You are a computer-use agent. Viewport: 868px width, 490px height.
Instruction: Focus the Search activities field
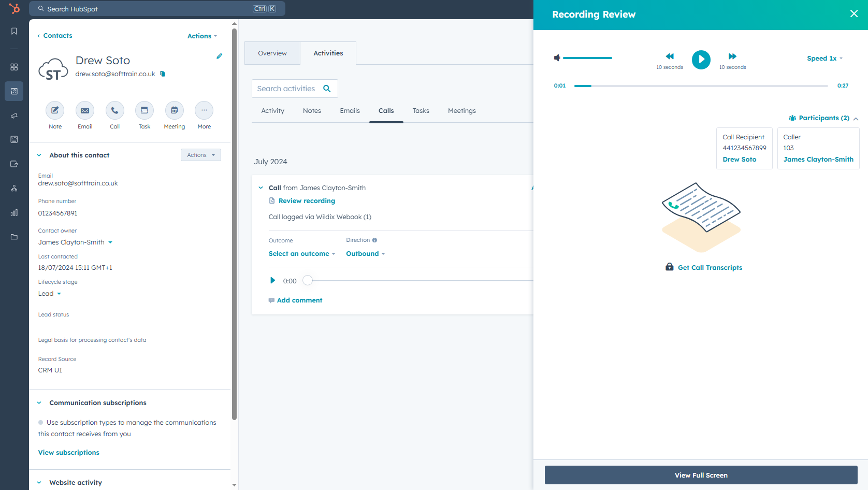click(295, 89)
